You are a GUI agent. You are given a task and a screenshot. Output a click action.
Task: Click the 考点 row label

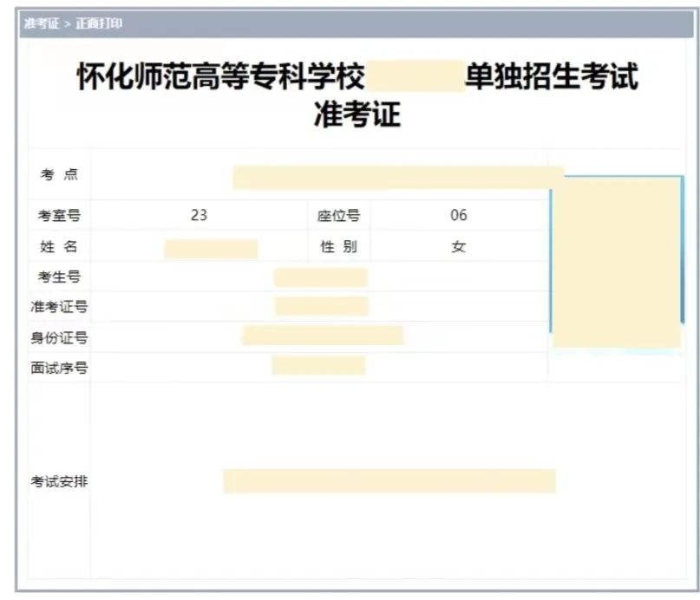coord(59,175)
